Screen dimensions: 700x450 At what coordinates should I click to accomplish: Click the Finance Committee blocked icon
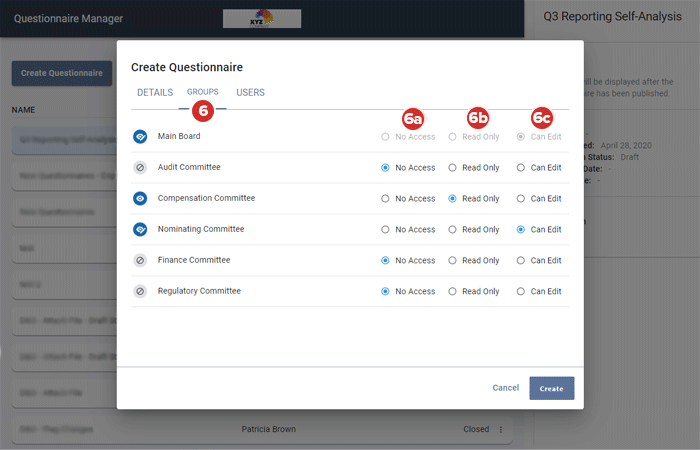140,261
